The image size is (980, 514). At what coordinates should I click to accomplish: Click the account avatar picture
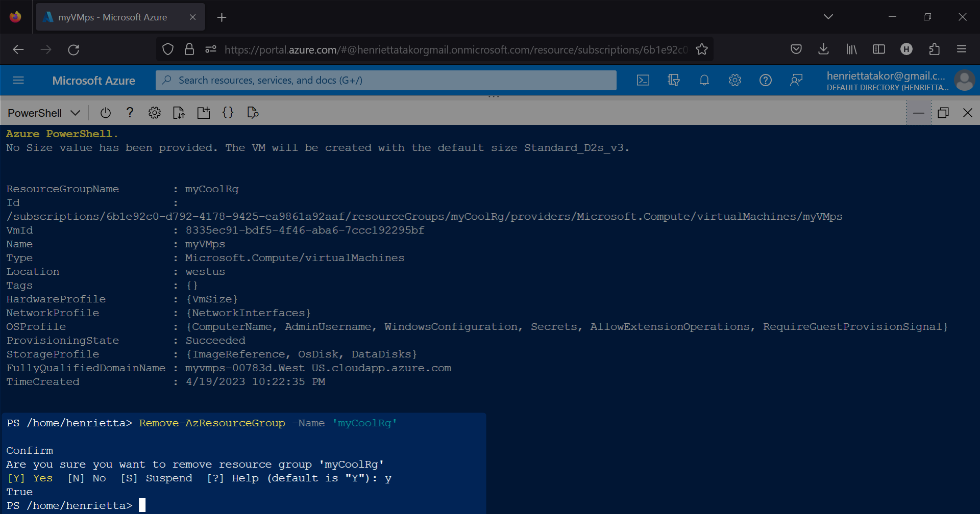pos(964,81)
